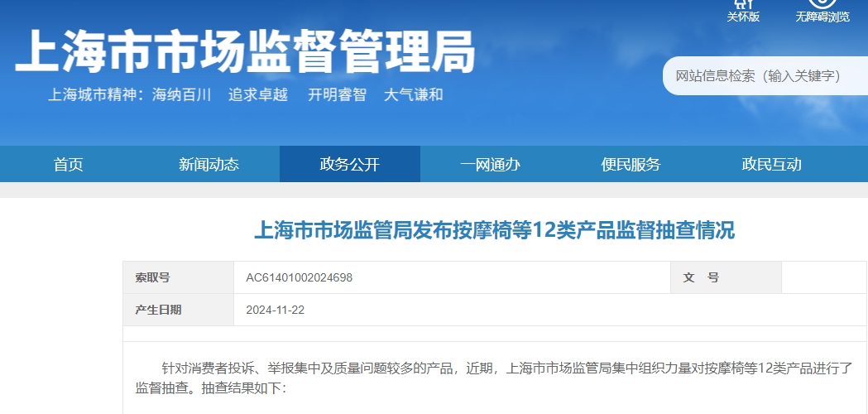Click the website search input field
This screenshot has height=414, width=868.
tap(765, 76)
